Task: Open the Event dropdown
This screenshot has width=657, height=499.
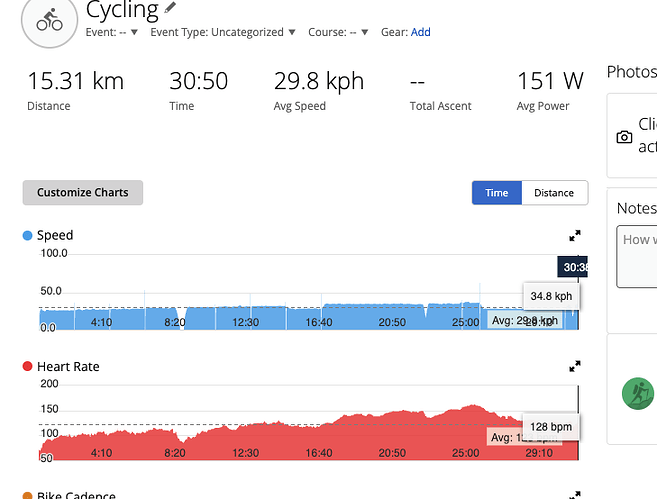Action: point(113,32)
